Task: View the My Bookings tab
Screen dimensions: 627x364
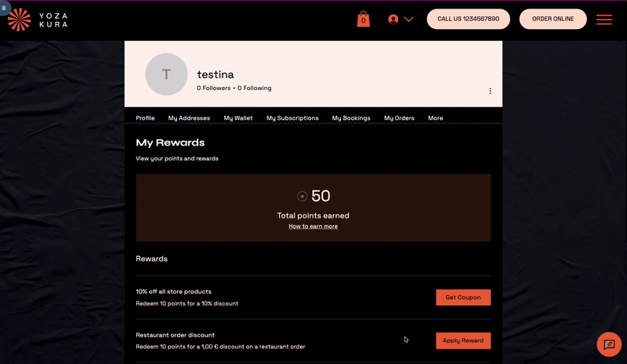Action: click(x=351, y=118)
